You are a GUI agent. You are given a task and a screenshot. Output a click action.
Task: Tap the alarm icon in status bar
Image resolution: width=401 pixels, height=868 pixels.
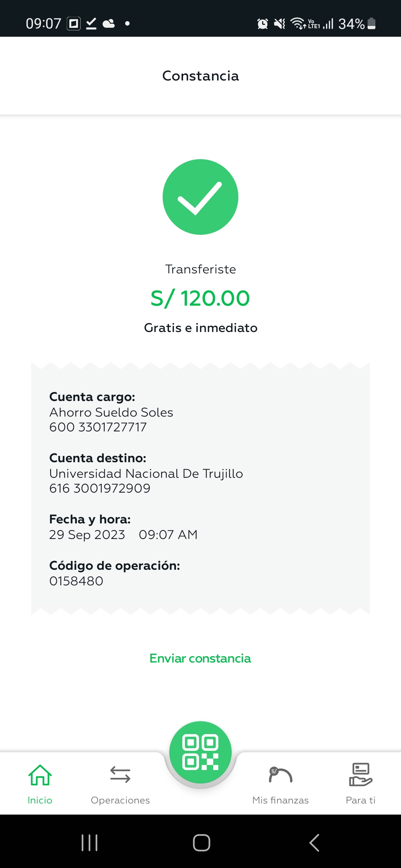263,24
